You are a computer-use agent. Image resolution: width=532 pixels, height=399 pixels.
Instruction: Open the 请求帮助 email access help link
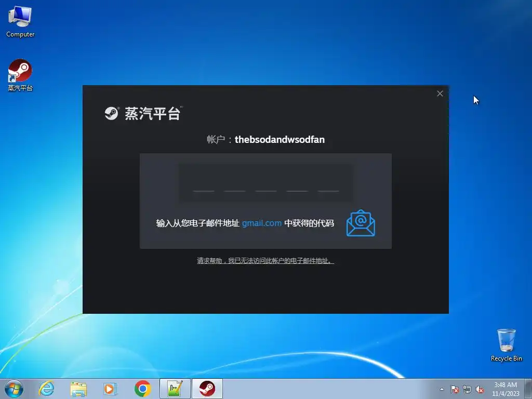(x=265, y=261)
